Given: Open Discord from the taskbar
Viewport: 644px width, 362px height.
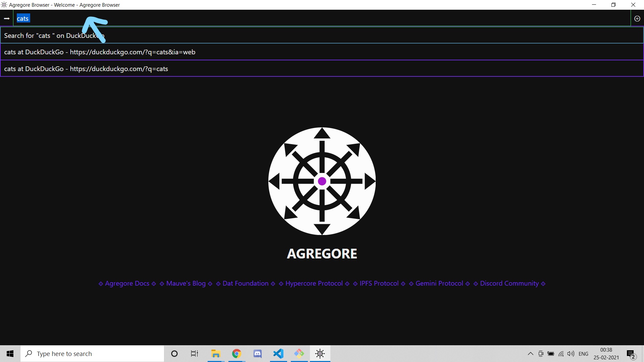Looking at the screenshot, I should click(x=257, y=354).
